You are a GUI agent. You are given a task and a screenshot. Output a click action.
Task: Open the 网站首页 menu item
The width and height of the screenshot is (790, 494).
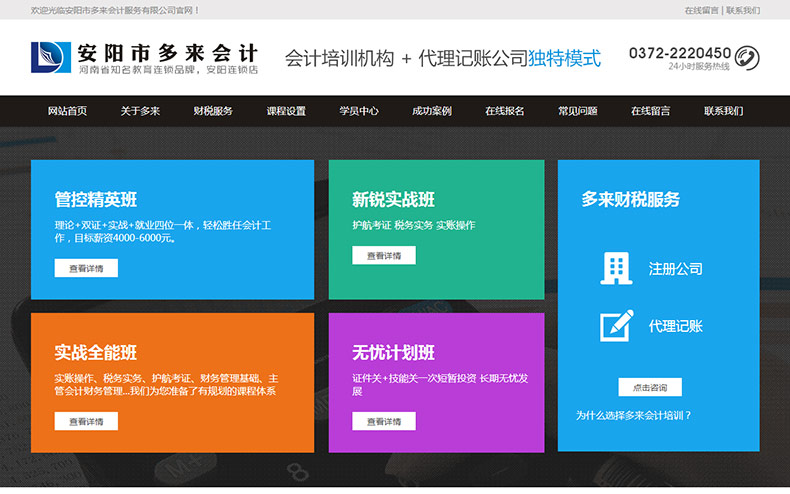[67, 111]
